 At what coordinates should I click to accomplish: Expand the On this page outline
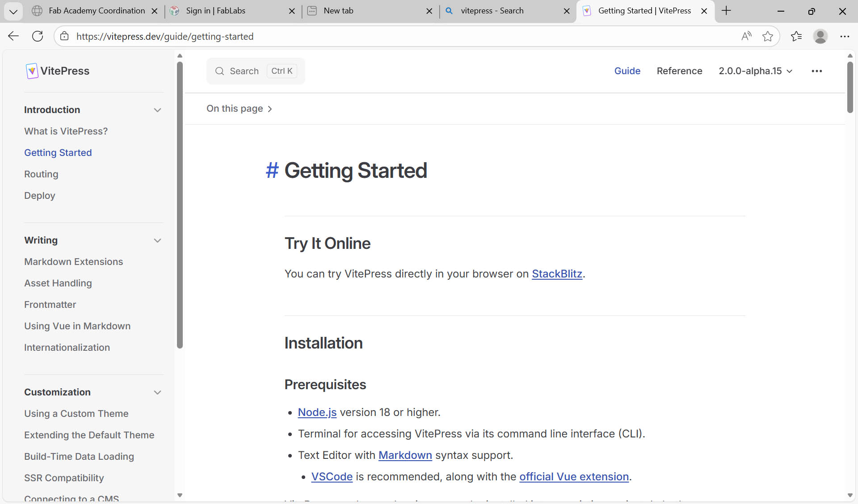[239, 109]
